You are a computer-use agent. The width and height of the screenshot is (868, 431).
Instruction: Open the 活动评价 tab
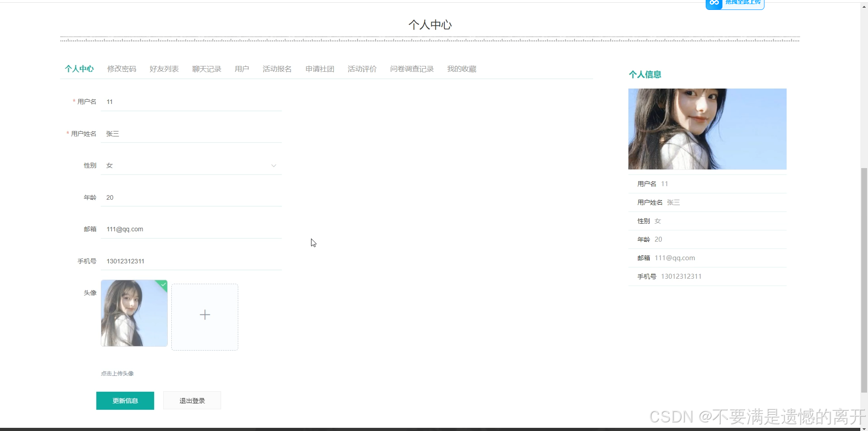[362, 69]
